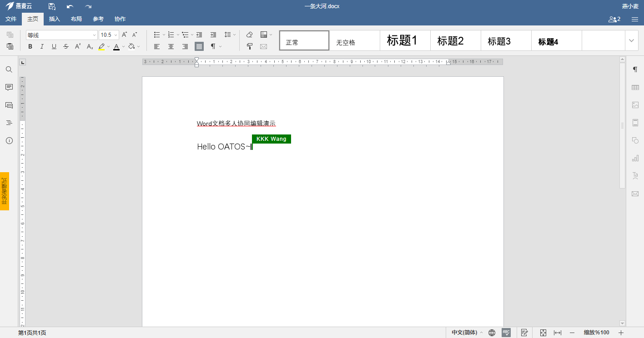Open image settings in right sidebar
The image size is (644, 338).
click(x=635, y=105)
